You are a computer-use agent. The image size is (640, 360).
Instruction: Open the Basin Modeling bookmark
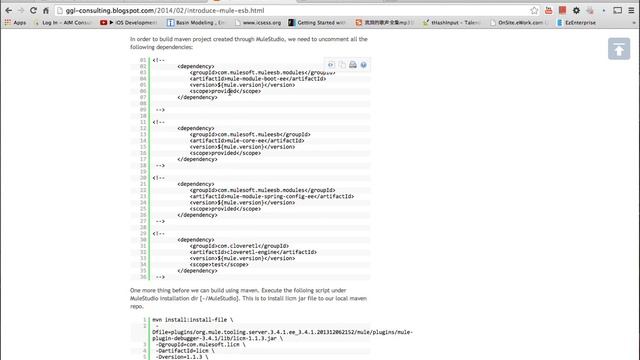(x=196, y=23)
